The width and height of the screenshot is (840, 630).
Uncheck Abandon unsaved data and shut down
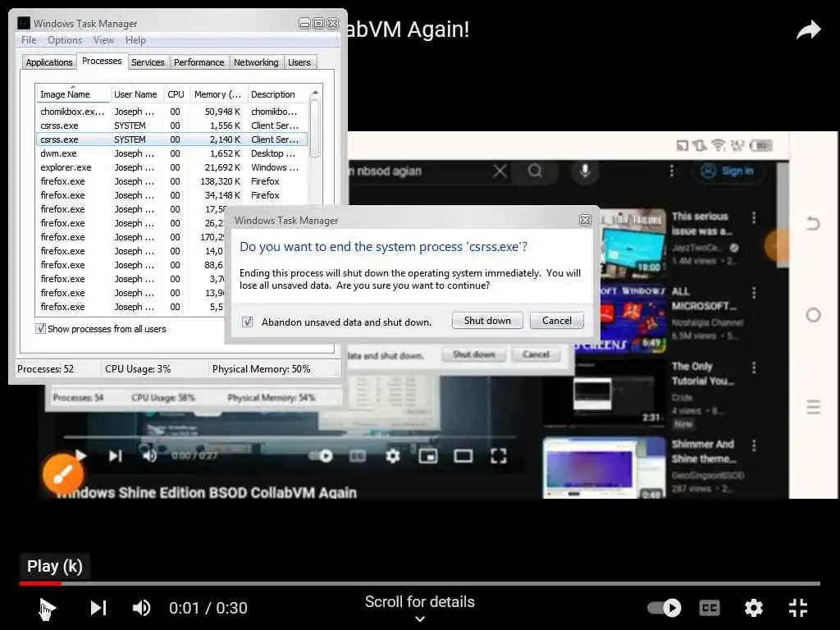[247, 322]
